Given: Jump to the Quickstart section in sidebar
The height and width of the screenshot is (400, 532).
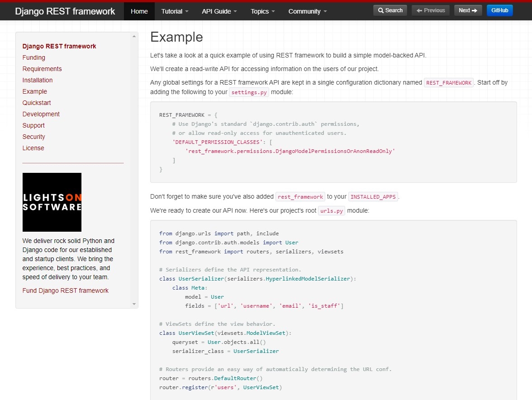Looking at the screenshot, I should pyautogui.click(x=37, y=103).
